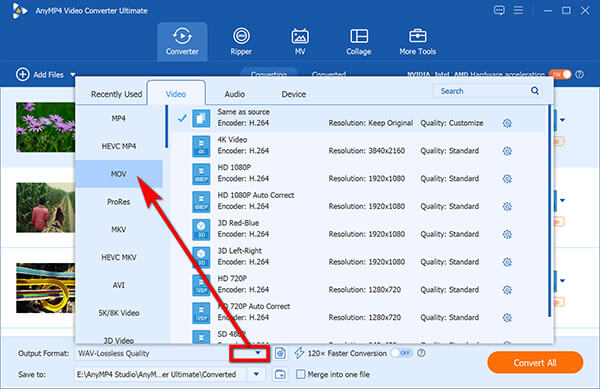Select MKV format category
Viewport: 600px width, 389px height.
119,229
